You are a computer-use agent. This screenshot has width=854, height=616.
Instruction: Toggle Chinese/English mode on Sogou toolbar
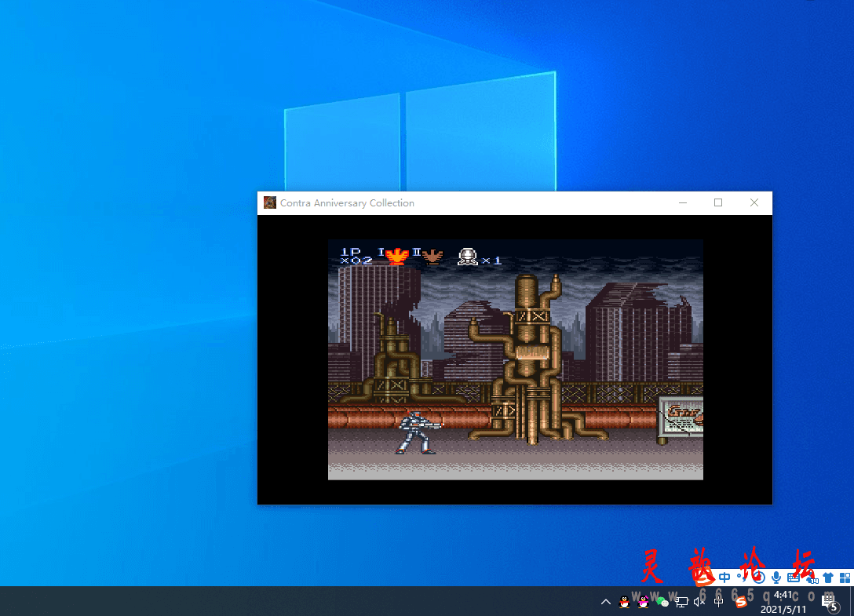[724, 578]
